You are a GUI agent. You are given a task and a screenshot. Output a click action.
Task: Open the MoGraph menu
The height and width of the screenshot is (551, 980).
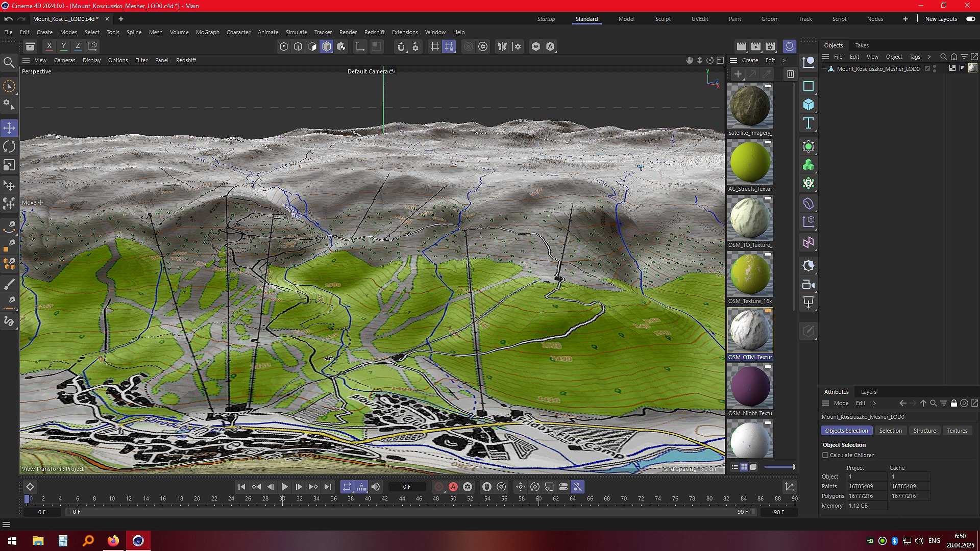click(x=208, y=32)
